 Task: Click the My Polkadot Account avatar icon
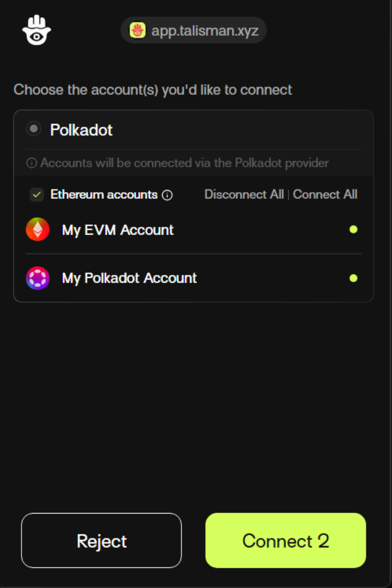(x=38, y=278)
